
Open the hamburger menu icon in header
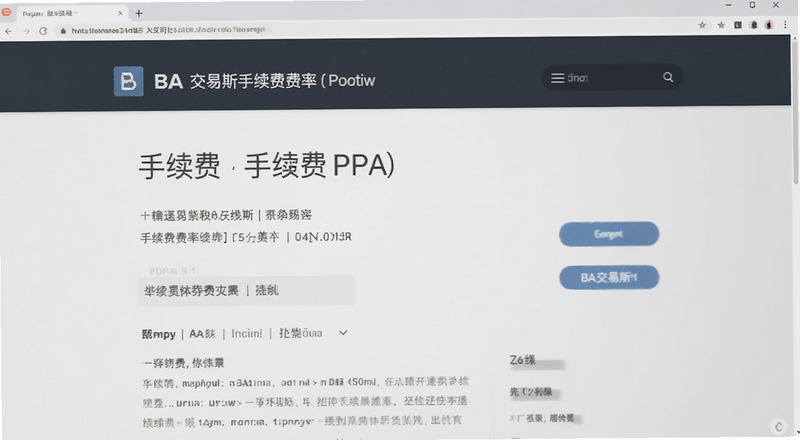click(557, 78)
